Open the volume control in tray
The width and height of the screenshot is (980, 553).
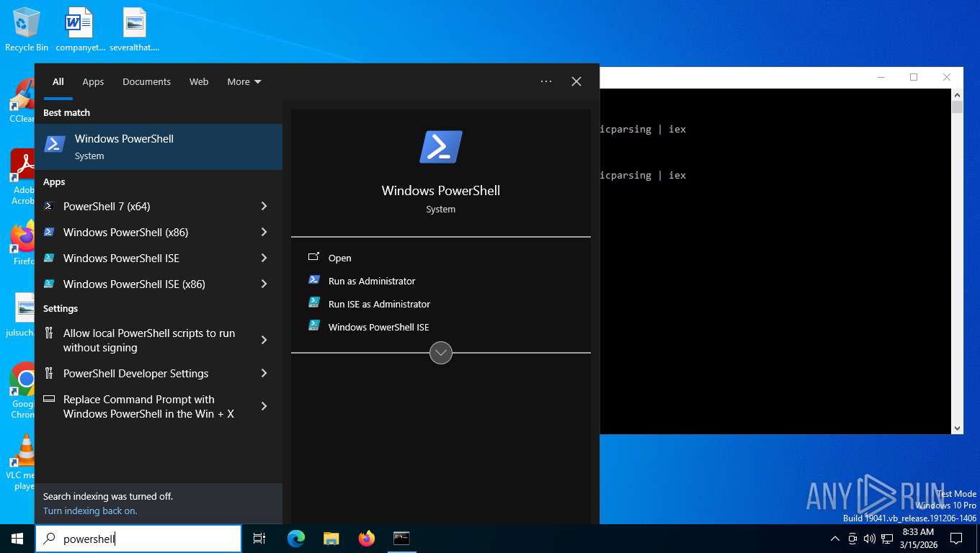point(869,539)
